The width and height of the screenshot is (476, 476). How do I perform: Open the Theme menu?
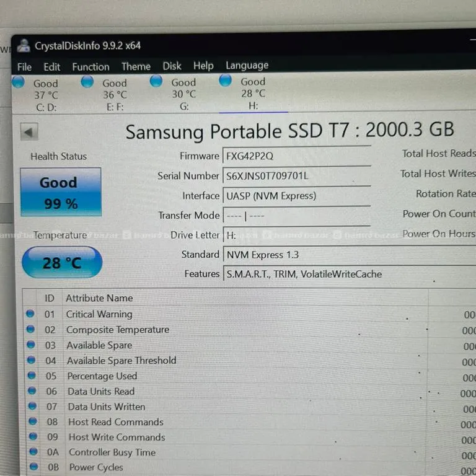[136, 66]
